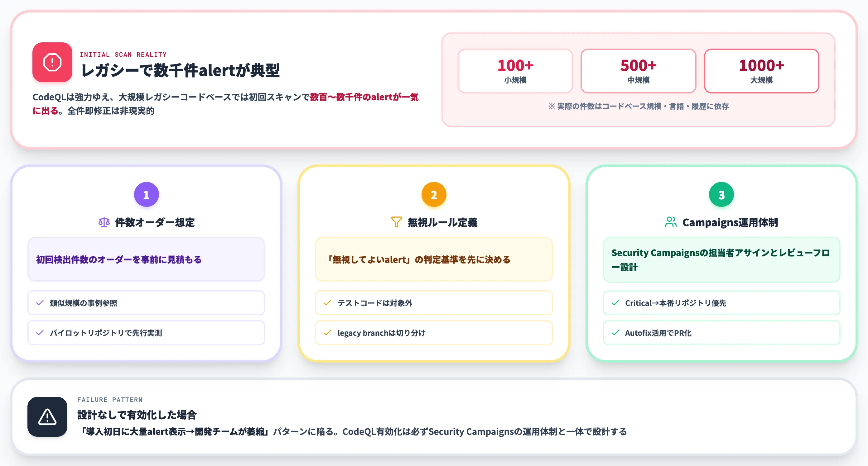Click checkmark next to Autofix活用でPR化

pyautogui.click(x=615, y=333)
